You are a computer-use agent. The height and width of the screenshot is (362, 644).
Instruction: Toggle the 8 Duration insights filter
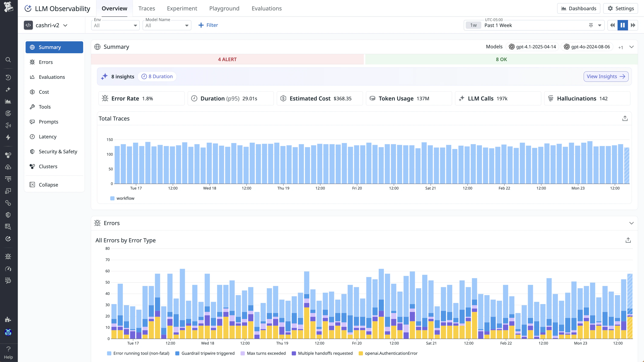[x=157, y=76]
